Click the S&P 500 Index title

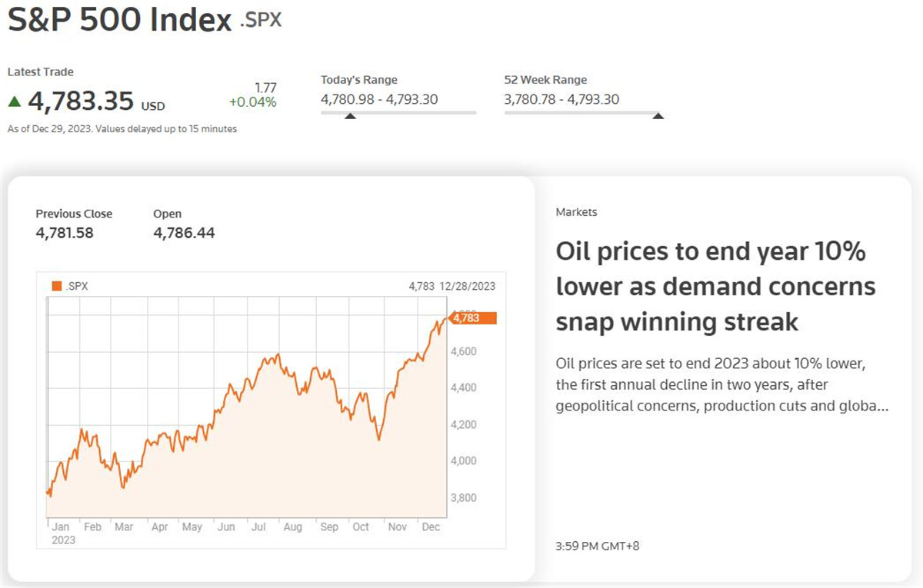(119, 20)
